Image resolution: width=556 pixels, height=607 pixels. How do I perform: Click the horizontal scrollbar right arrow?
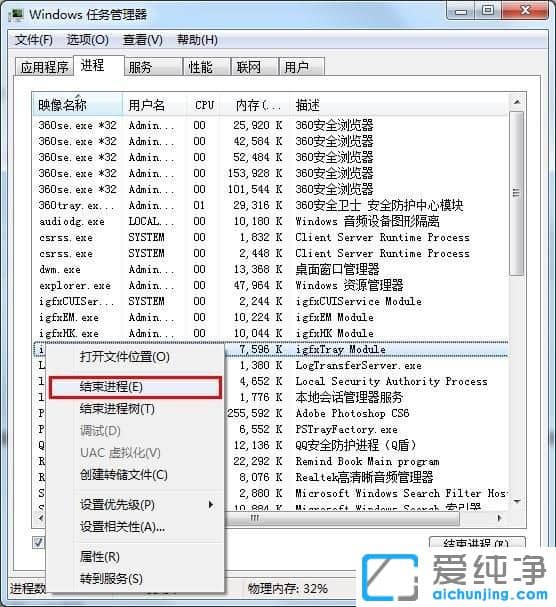click(x=499, y=518)
